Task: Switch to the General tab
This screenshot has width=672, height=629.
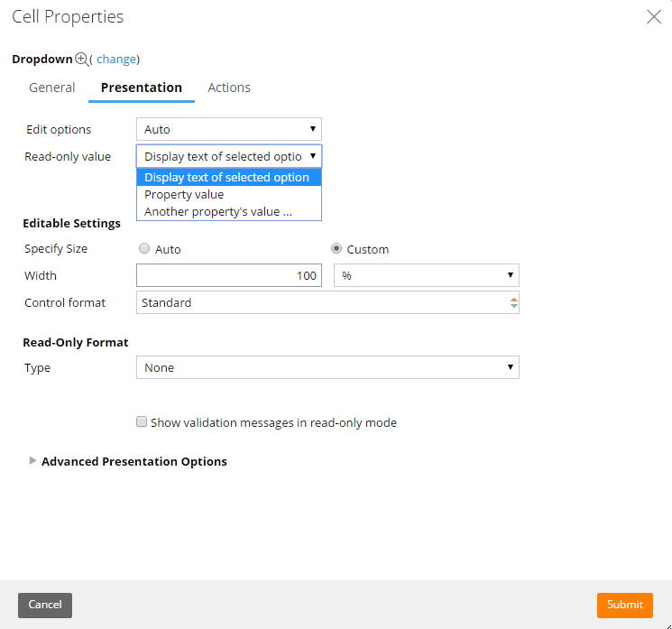Action: click(51, 88)
